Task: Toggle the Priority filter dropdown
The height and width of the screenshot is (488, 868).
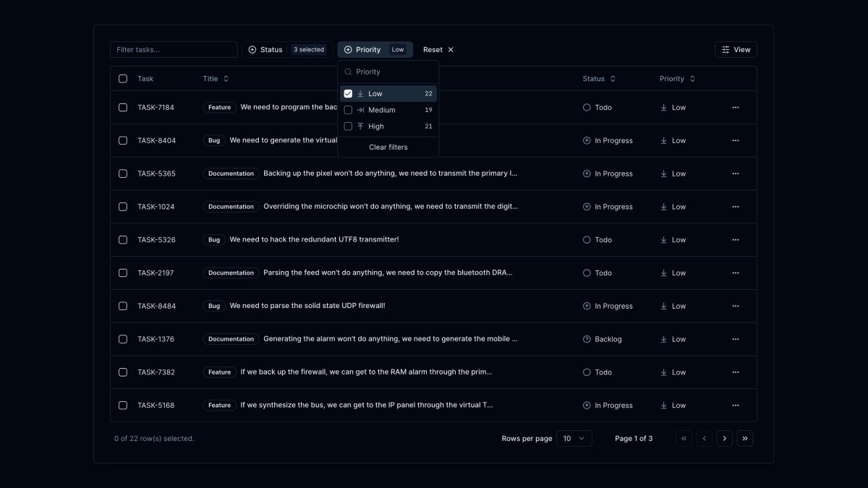Action: (375, 50)
